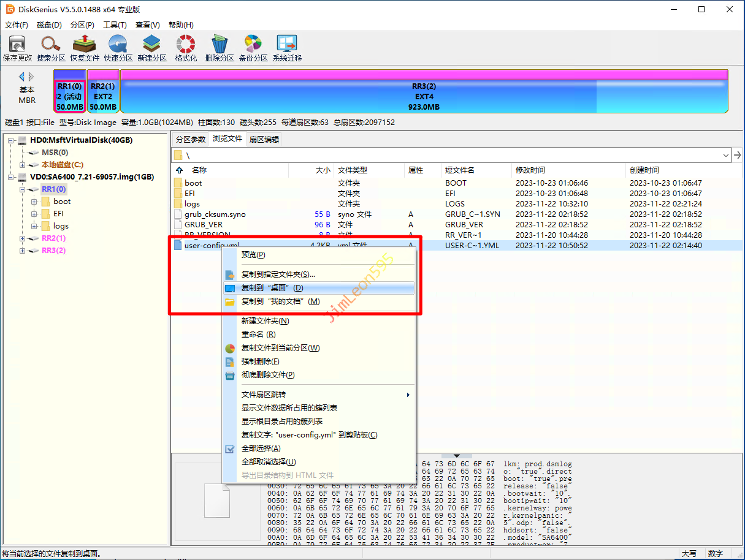Click the 备份分区 backup partition icon
The image size is (745, 560).
point(253,48)
